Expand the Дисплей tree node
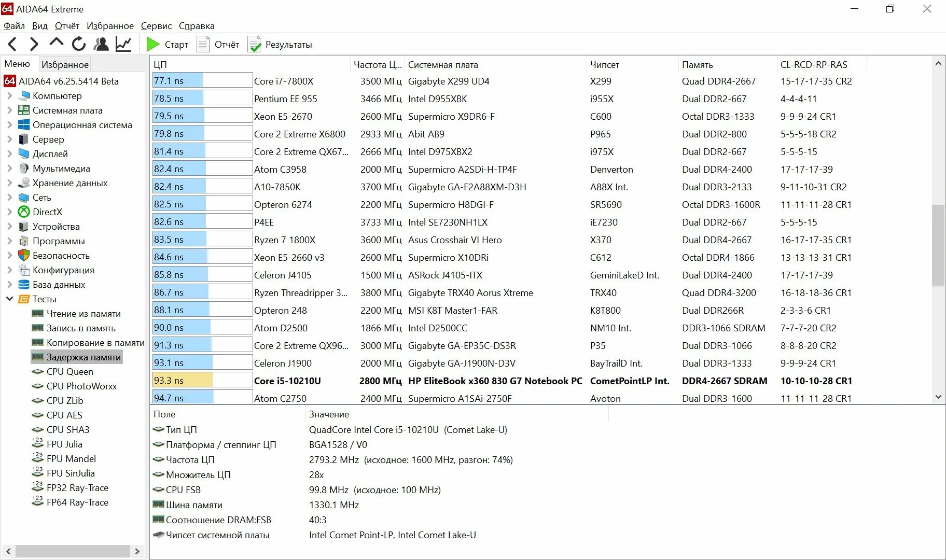 [x=9, y=154]
